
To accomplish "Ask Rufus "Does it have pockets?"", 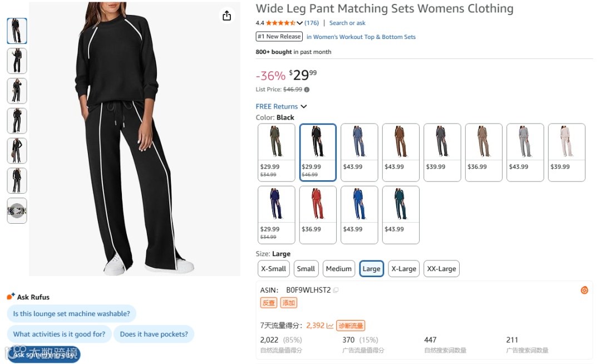I will coord(154,334).
